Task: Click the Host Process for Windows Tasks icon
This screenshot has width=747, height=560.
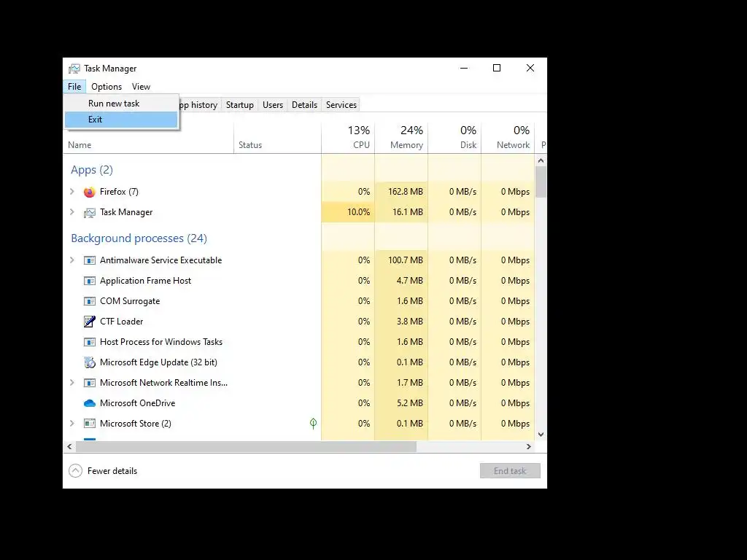Action: [x=89, y=342]
